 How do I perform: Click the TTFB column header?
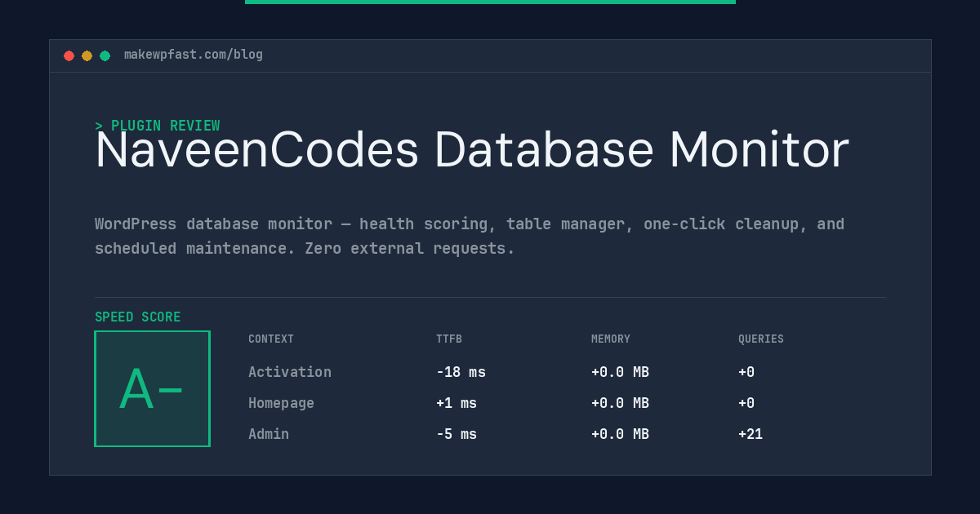[448, 339]
